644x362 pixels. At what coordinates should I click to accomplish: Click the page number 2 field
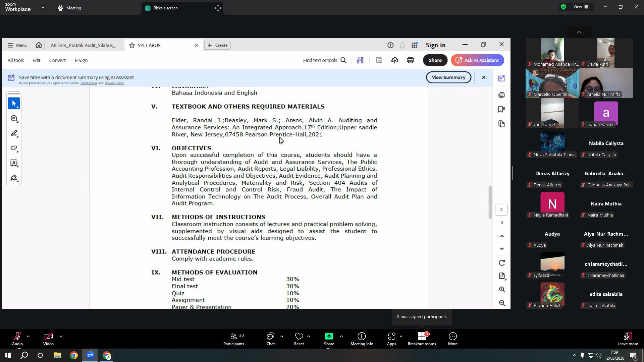pos(501,210)
